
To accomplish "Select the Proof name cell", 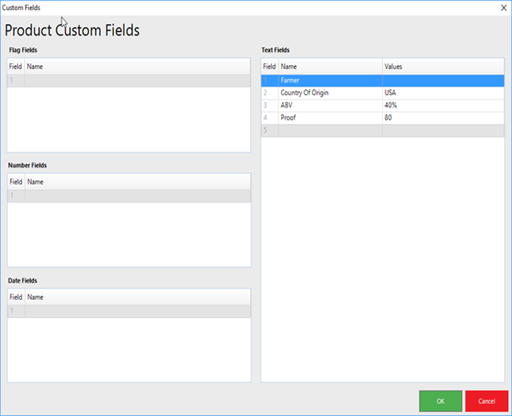I will [x=330, y=118].
